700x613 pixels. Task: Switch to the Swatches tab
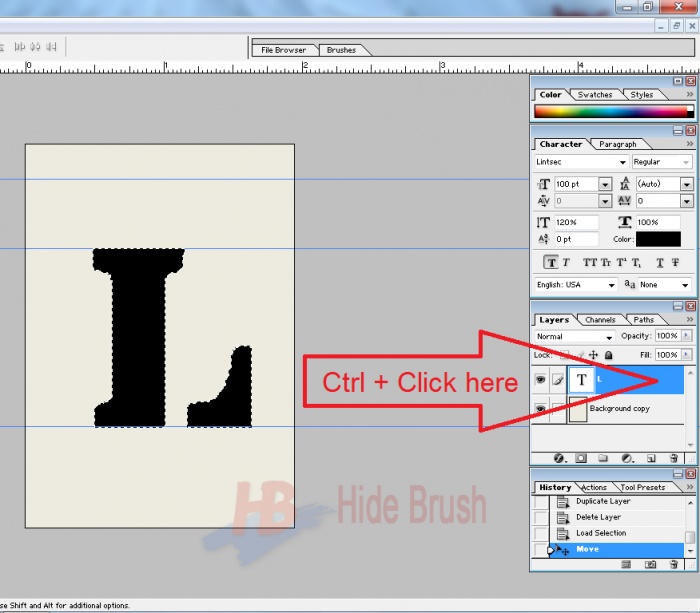point(595,95)
